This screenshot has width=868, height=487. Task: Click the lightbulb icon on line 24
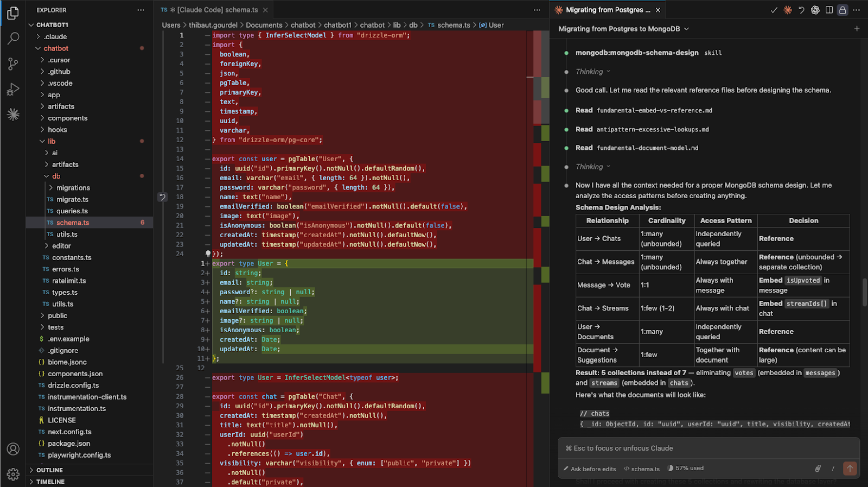click(x=208, y=254)
